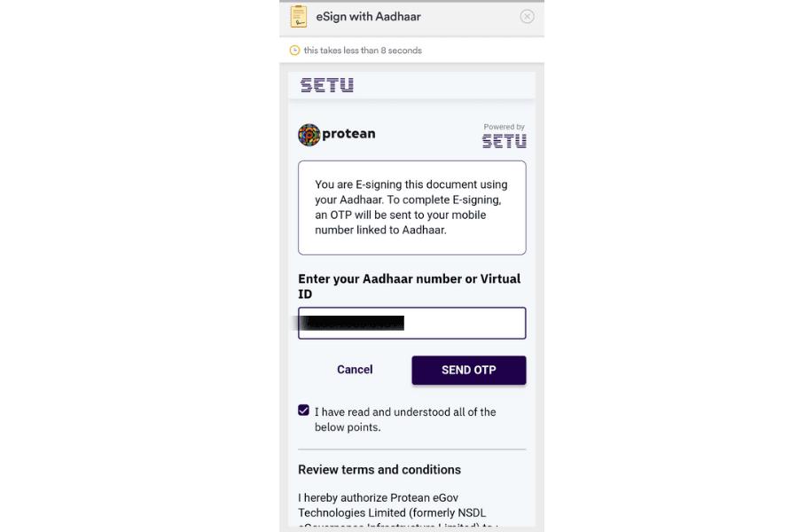Click the 'this takes less than 8 seconds' note

tap(363, 51)
